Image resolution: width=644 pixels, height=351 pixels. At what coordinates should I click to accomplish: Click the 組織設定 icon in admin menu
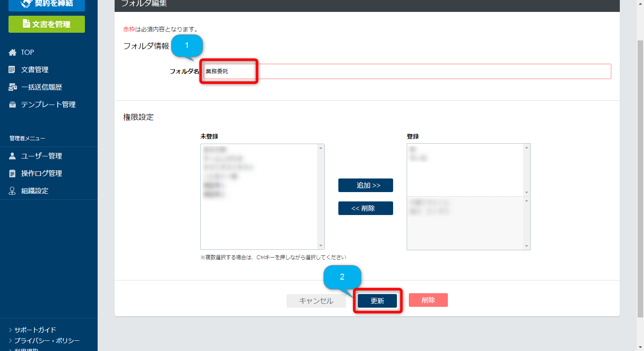coord(12,191)
